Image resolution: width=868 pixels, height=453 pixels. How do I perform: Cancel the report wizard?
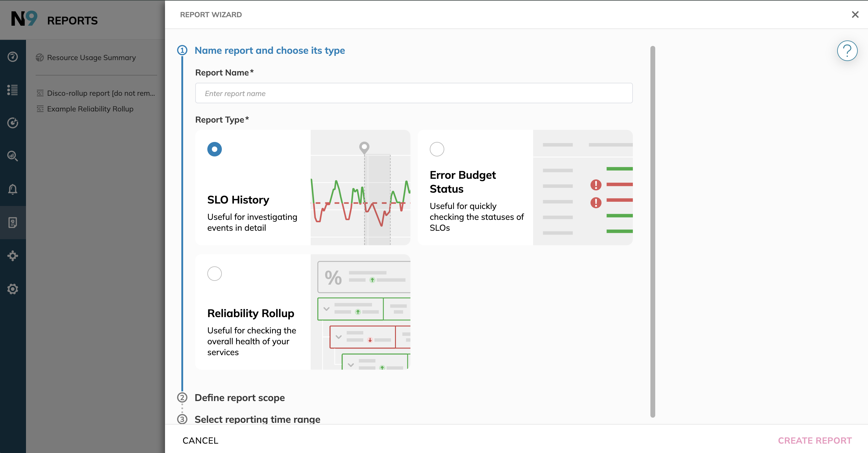point(200,440)
